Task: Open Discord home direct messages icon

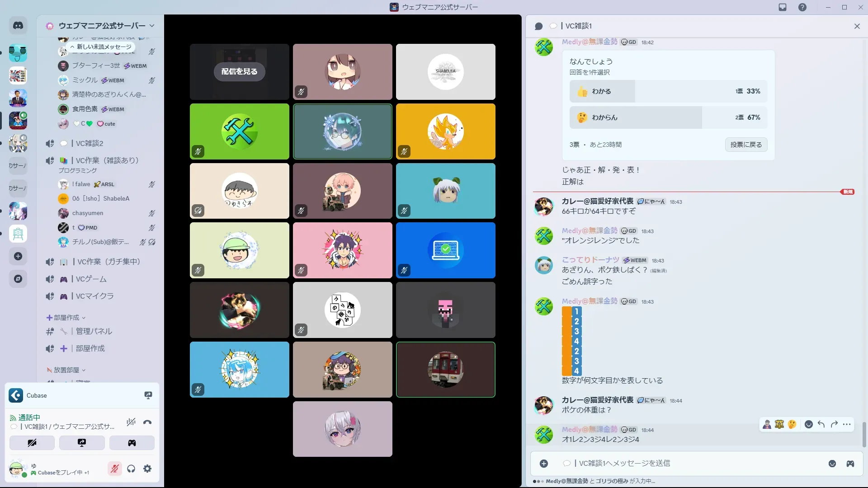Action: [x=18, y=26]
